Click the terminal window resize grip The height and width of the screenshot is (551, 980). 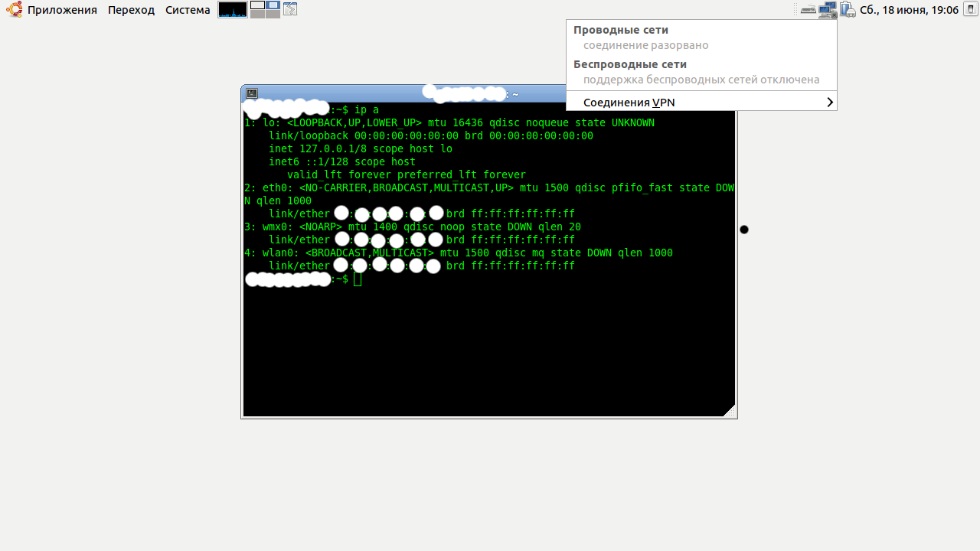(x=730, y=411)
